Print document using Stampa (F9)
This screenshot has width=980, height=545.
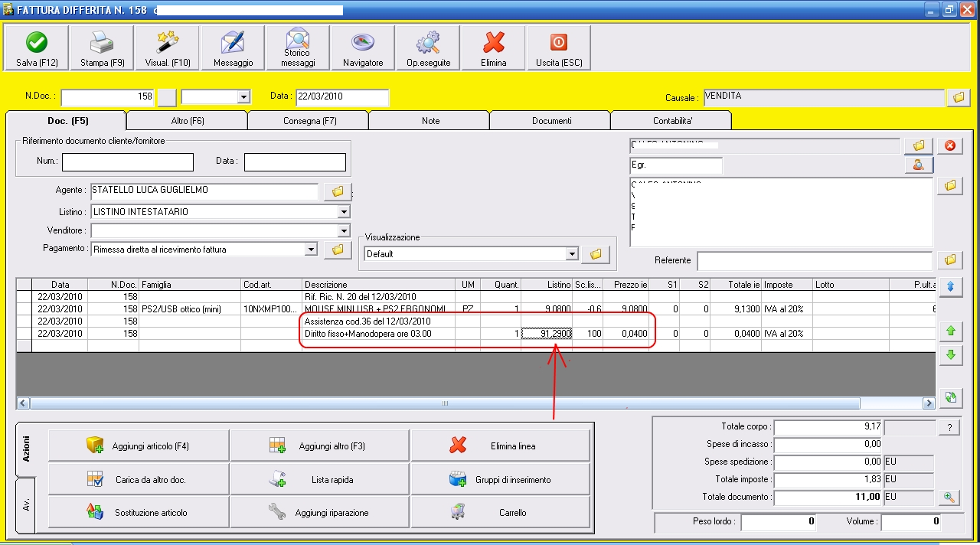(x=102, y=48)
